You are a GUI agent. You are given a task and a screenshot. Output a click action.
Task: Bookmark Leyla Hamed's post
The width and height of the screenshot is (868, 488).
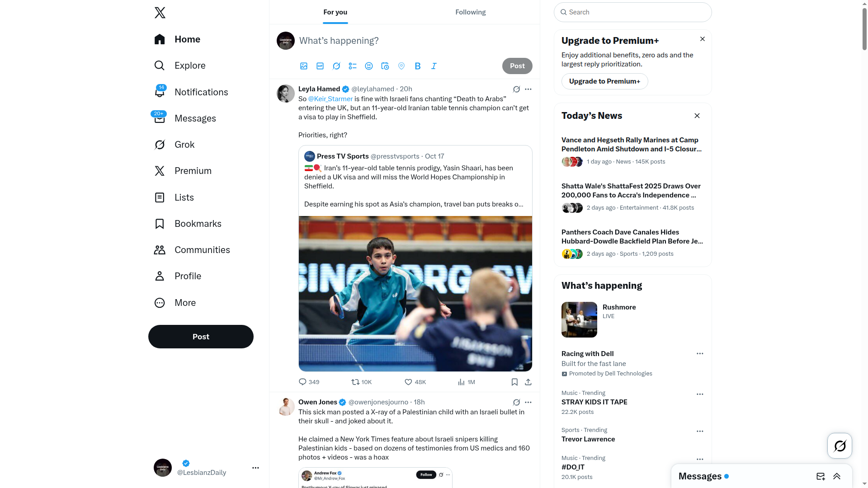pyautogui.click(x=514, y=382)
